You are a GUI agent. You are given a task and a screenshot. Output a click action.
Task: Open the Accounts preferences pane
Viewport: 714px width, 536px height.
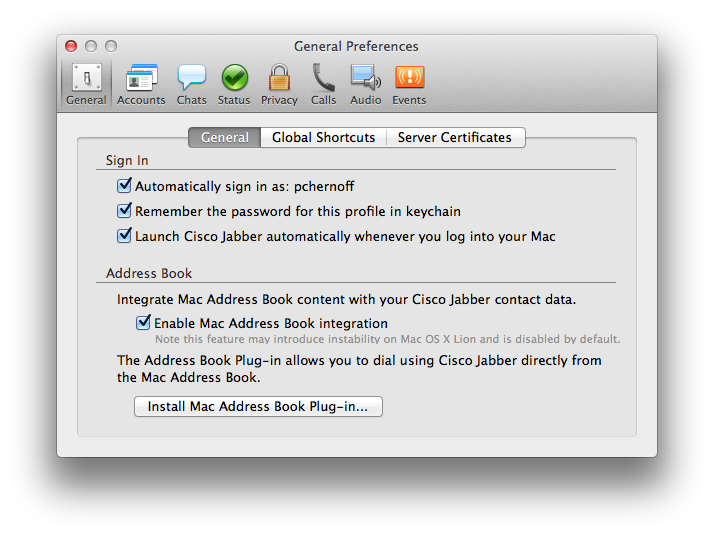[x=141, y=84]
